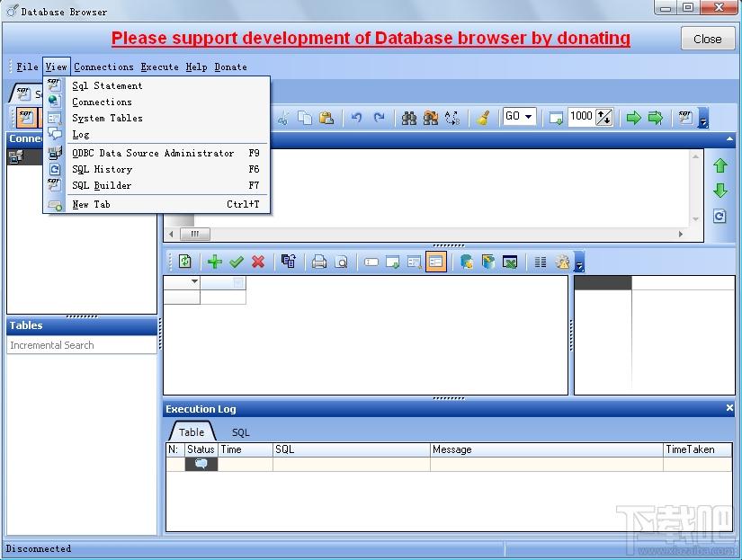This screenshot has width=742, height=560.
Task: Click the connection icon in the Connections panel
Action: [x=15, y=156]
